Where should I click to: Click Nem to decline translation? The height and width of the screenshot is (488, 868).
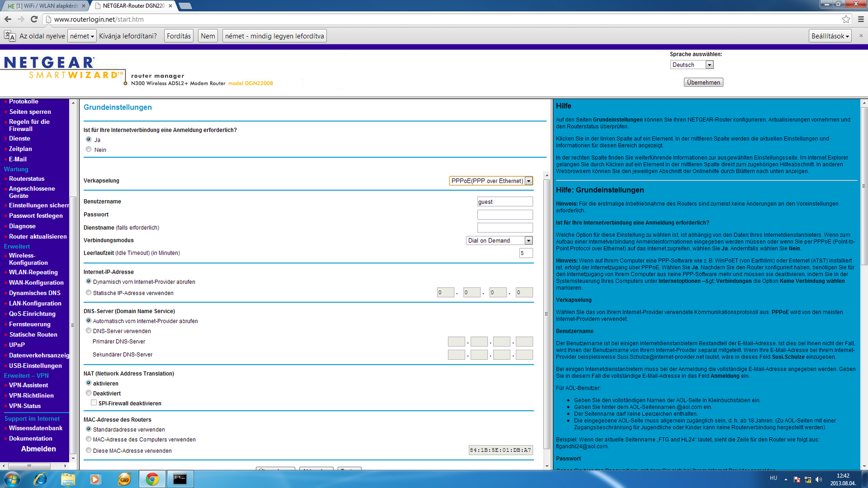(208, 36)
